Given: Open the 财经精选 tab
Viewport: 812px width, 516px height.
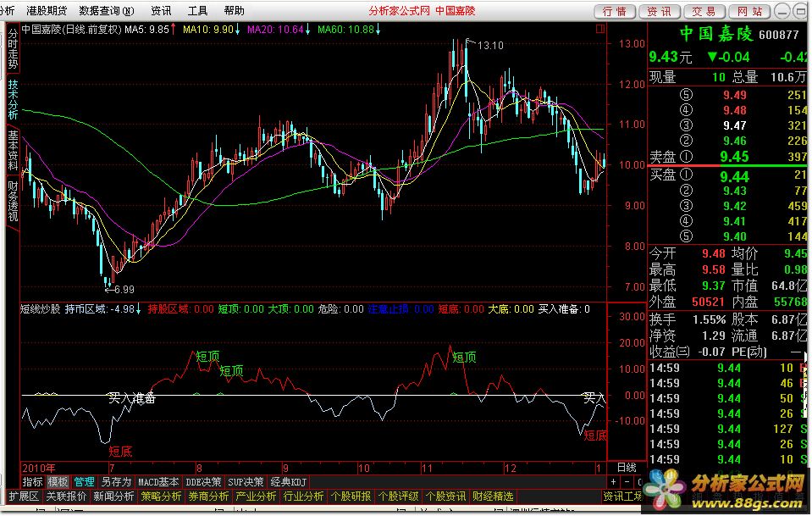Looking at the screenshot, I should [x=493, y=497].
